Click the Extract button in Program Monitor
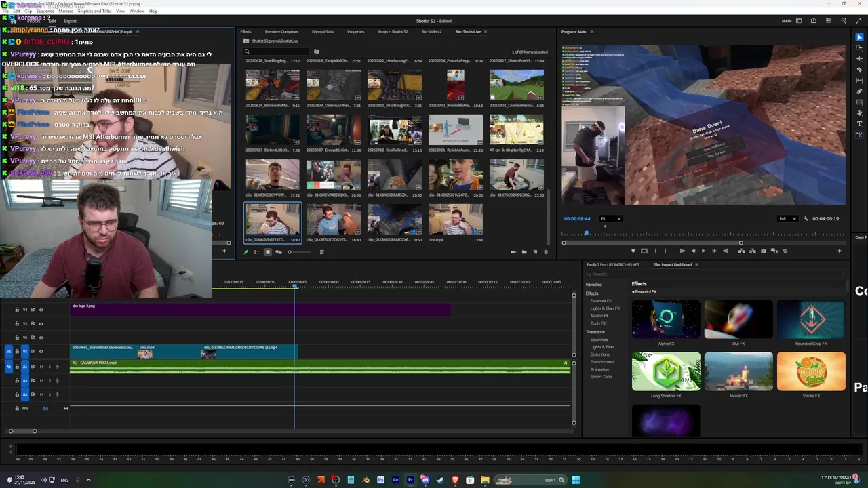 (x=752, y=251)
